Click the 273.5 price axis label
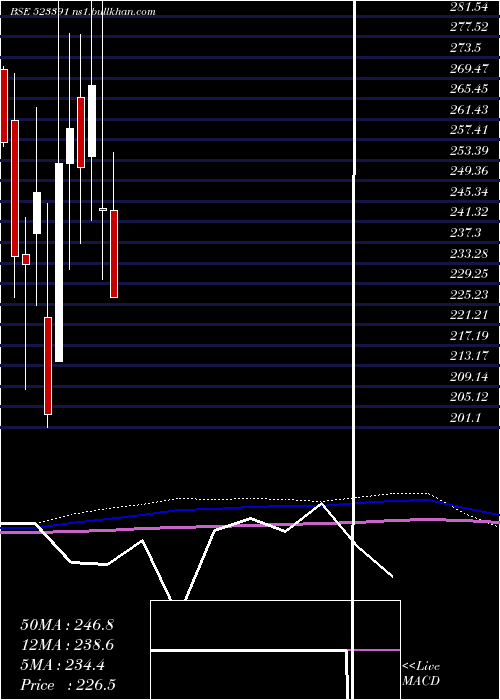This screenshot has width=500, height=700. 465,47
